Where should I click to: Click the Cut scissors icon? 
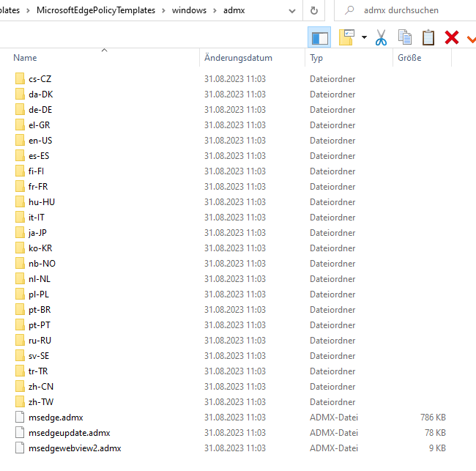point(381,37)
